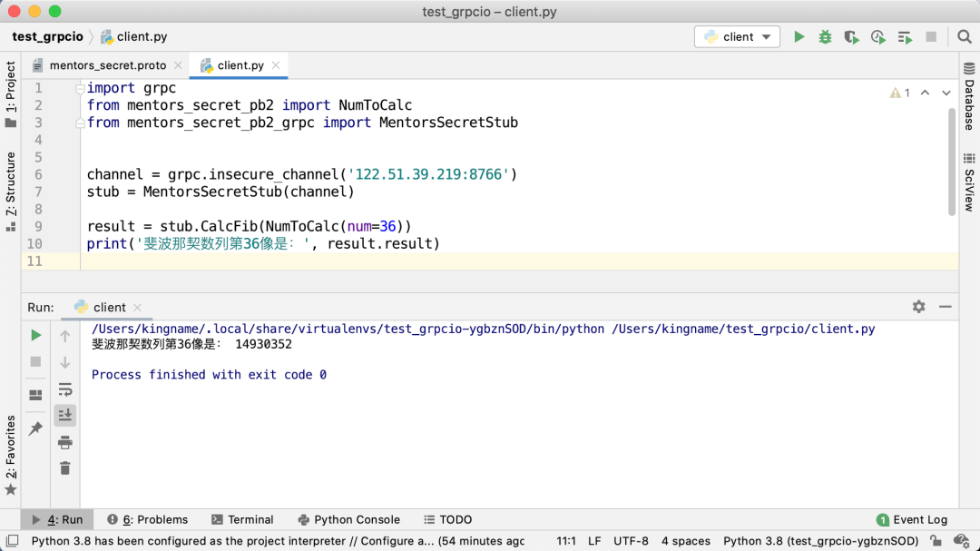Toggle the file read-only lock icon
Image resolution: width=980 pixels, height=551 pixels.
click(x=935, y=541)
